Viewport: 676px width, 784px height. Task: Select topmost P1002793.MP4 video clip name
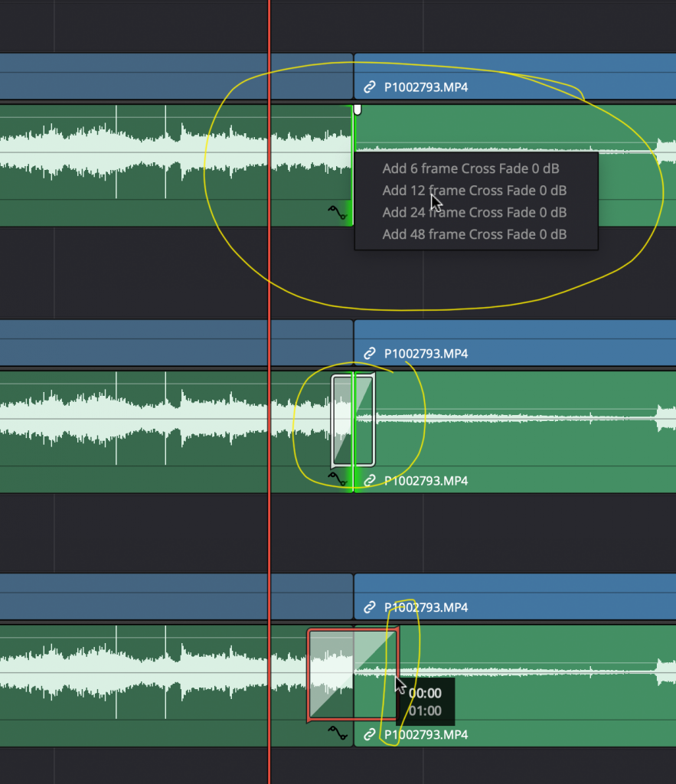[x=426, y=87]
